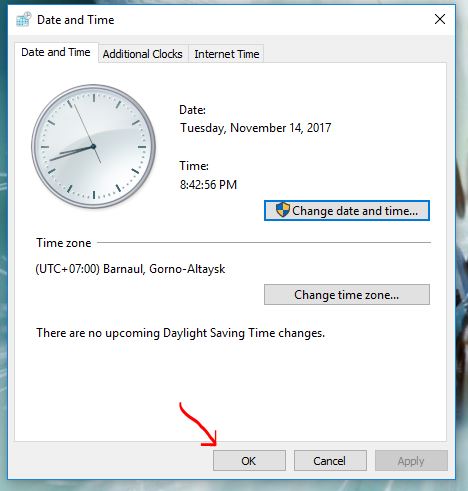This screenshot has width=468, height=491.
Task: Close the Date and Time dialog
Action: (x=440, y=19)
